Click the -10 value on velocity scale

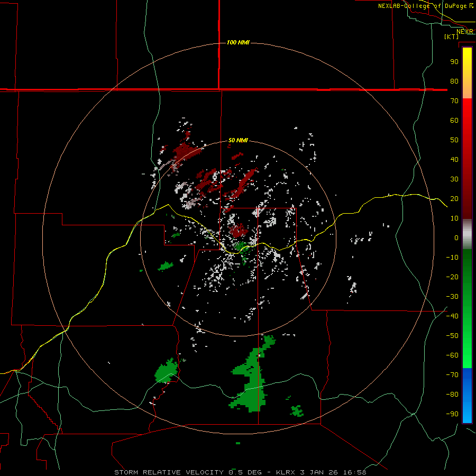pyautogui.click(x=452, y=258)
